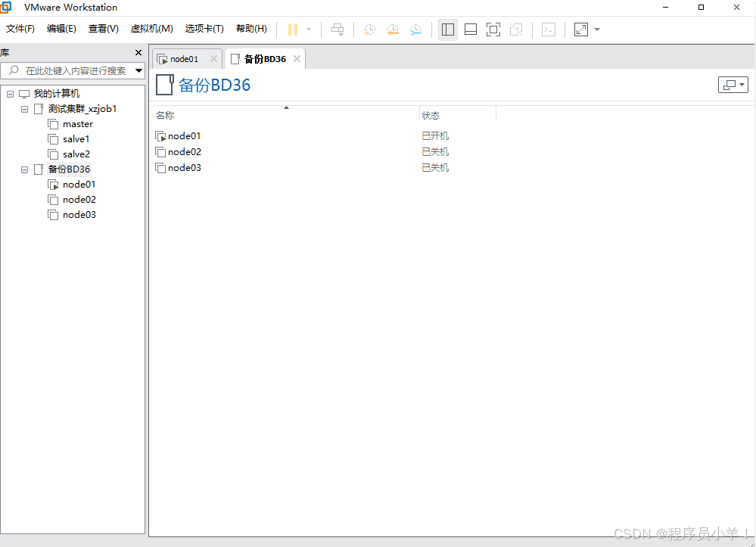Image resolution: width=756 pixels, height=547 pixels.
Task: Click the enter full screen mode icon
Action: pos(493,30)
